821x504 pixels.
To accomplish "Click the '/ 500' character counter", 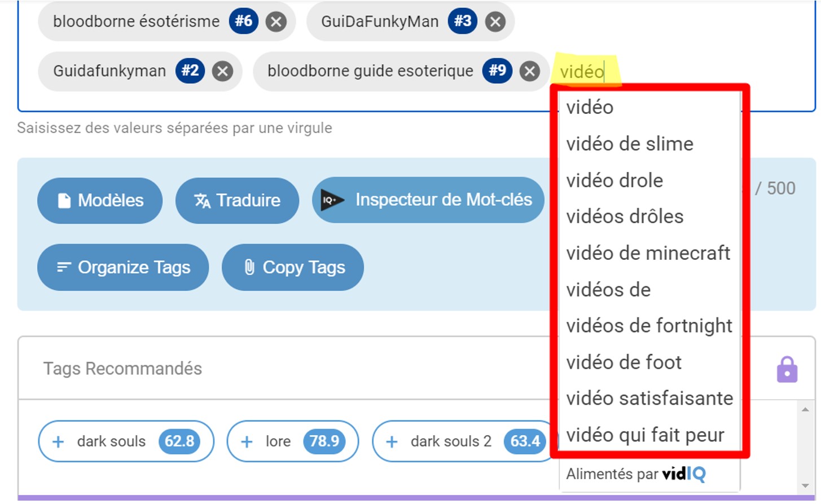I will click(x=775, y=188).
